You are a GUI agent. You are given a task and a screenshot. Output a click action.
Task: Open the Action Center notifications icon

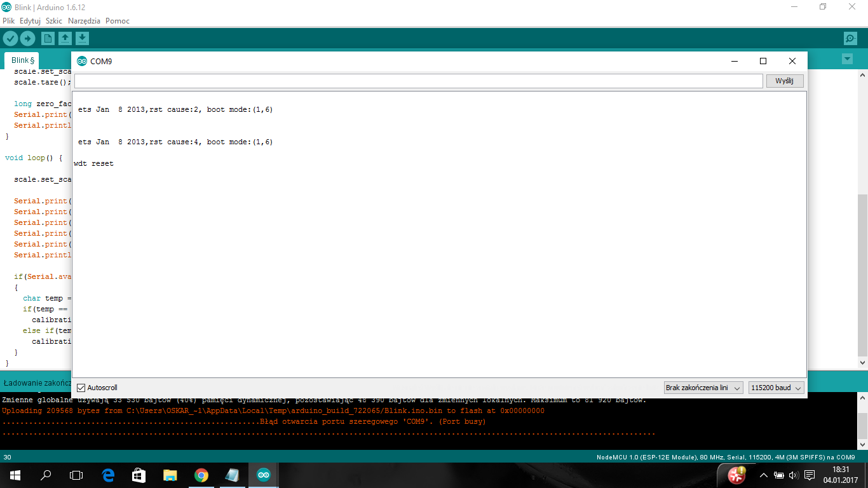[x=810, y=475]
